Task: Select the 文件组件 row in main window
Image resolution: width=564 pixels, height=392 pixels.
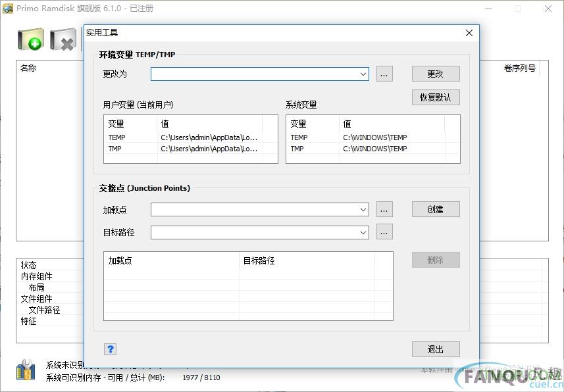Action: [x=51, y=299]
